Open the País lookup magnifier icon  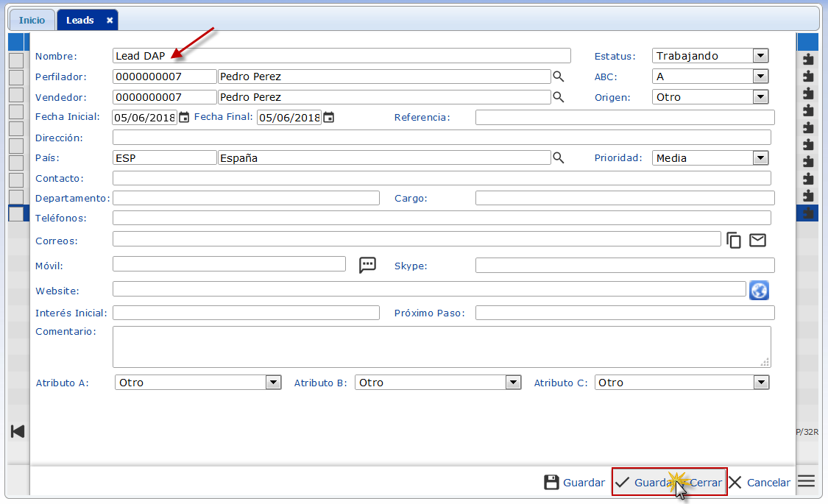[559, 157]
